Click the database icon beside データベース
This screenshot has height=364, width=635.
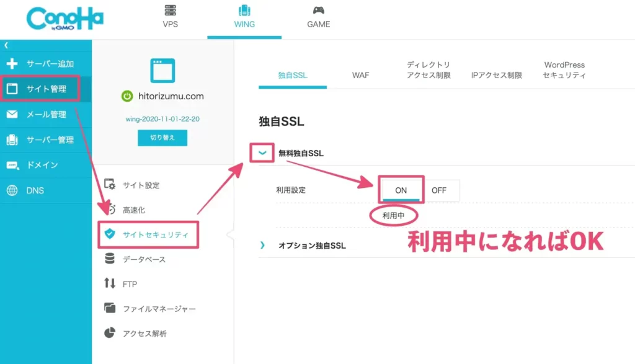(110, 259)
